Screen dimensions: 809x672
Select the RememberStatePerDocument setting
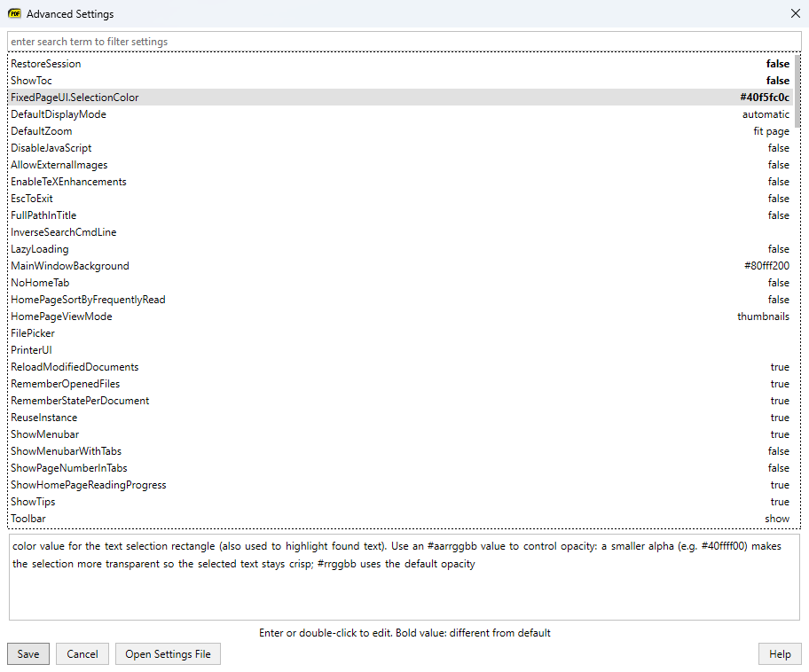(x=400, y=401)
